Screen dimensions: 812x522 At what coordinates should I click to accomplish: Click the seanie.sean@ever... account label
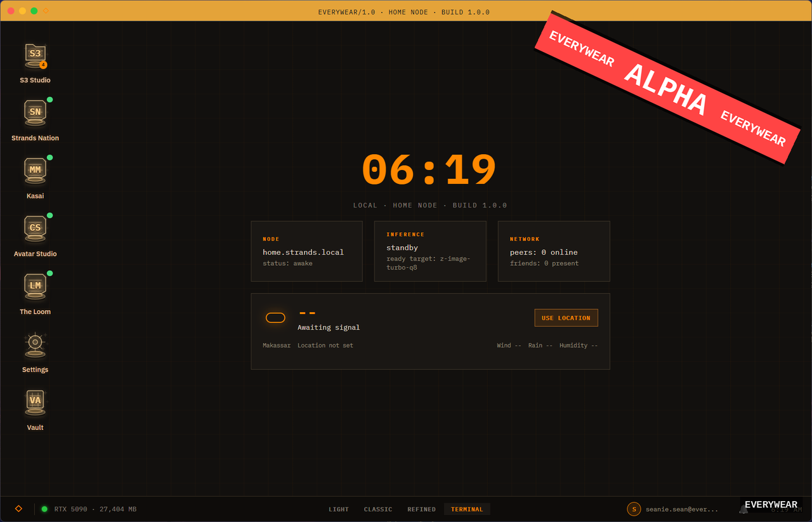[x=682, y=509]
